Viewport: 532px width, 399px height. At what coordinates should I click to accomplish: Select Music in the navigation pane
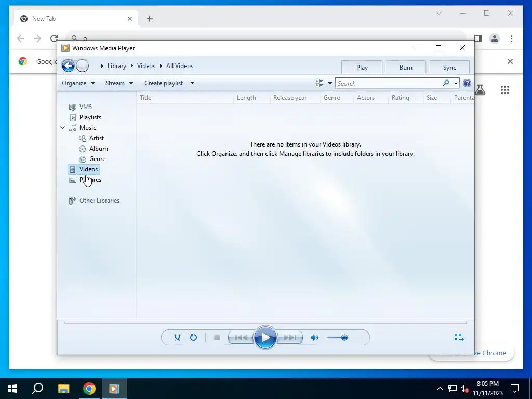83,128
